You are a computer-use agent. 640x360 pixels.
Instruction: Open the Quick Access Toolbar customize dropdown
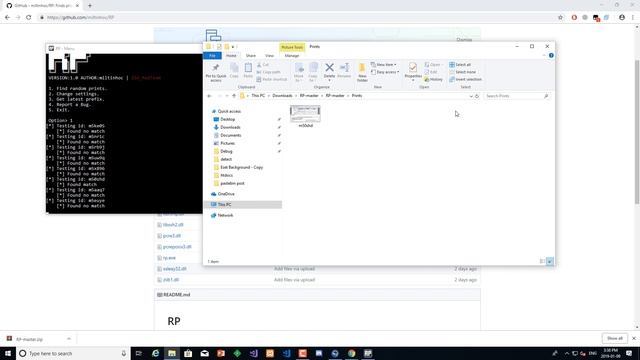point(233,47)
